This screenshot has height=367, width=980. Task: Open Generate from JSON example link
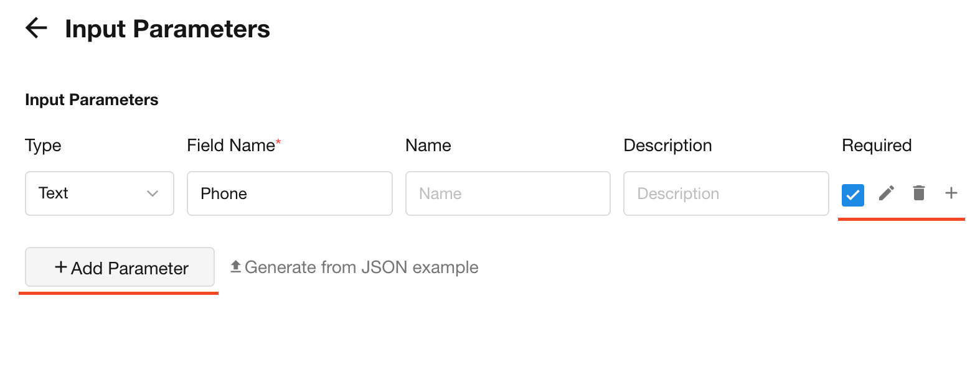tap(361, 267)
